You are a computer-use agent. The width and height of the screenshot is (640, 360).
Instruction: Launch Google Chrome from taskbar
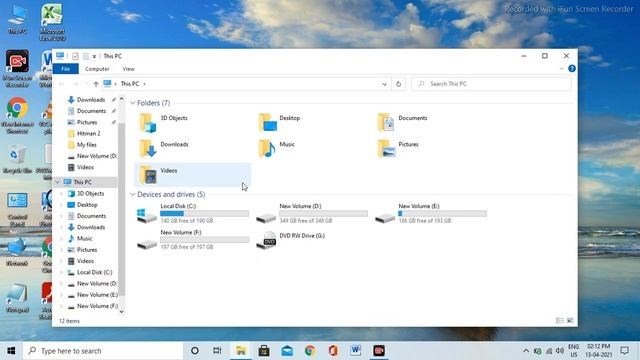pyautogui.click(x=310, y=351)
